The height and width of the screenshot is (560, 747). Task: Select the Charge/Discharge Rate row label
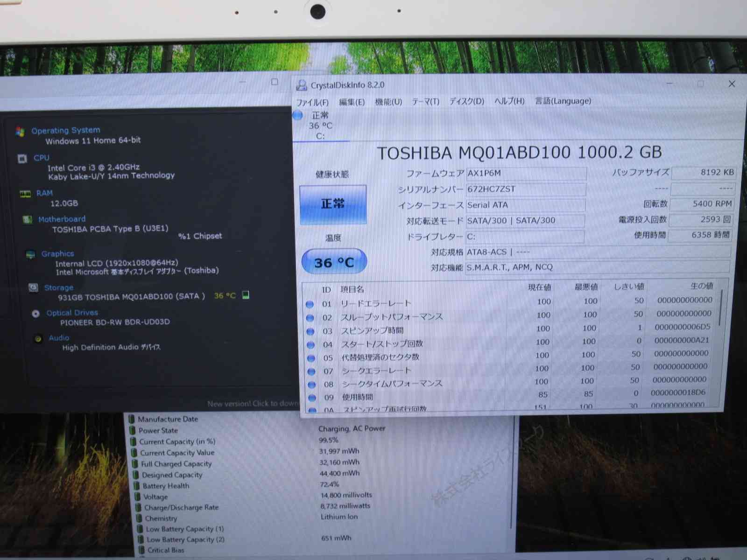point(182,507)
